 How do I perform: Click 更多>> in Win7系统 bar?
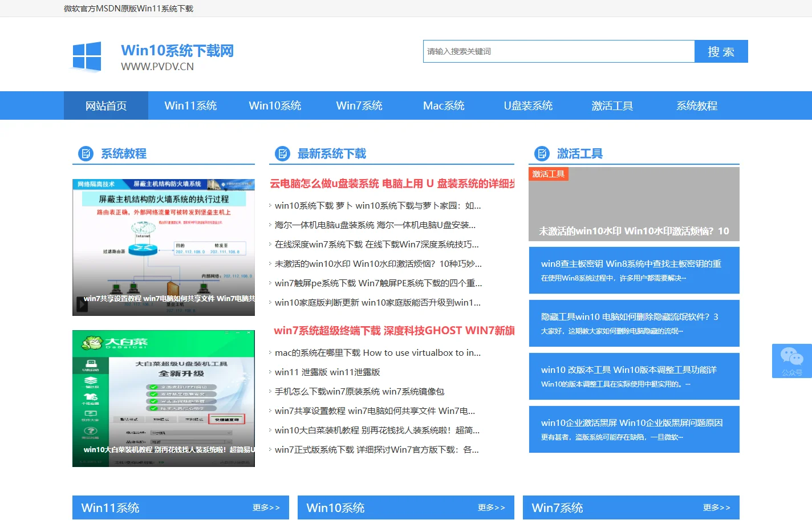(x=717, y=507)
